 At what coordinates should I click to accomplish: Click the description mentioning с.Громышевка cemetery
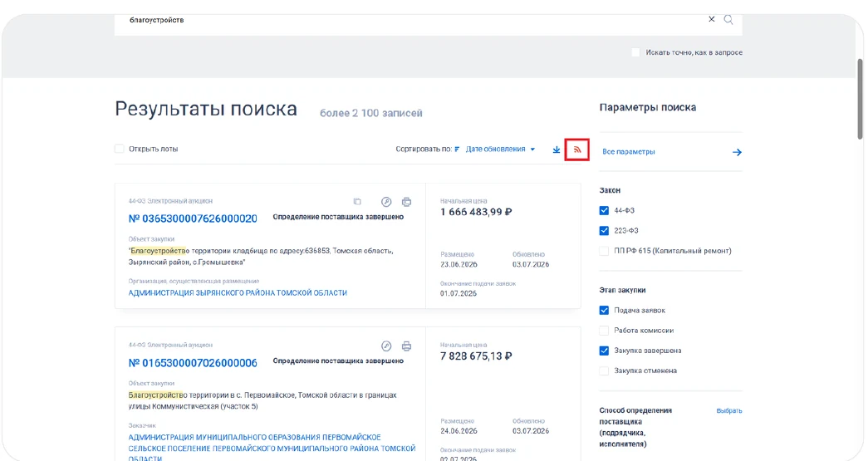click(x=261, y=256)
